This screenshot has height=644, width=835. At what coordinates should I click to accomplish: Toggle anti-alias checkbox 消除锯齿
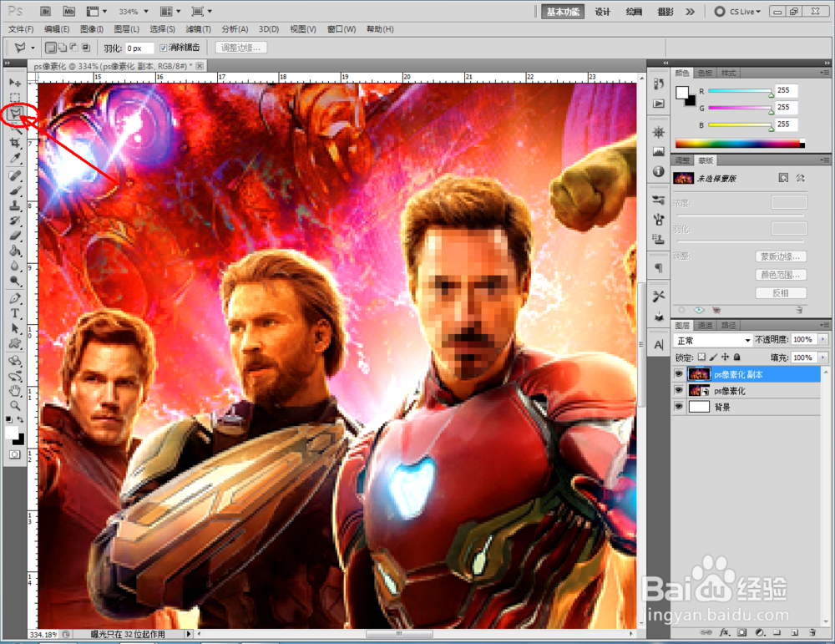click(x=164, y=48)
